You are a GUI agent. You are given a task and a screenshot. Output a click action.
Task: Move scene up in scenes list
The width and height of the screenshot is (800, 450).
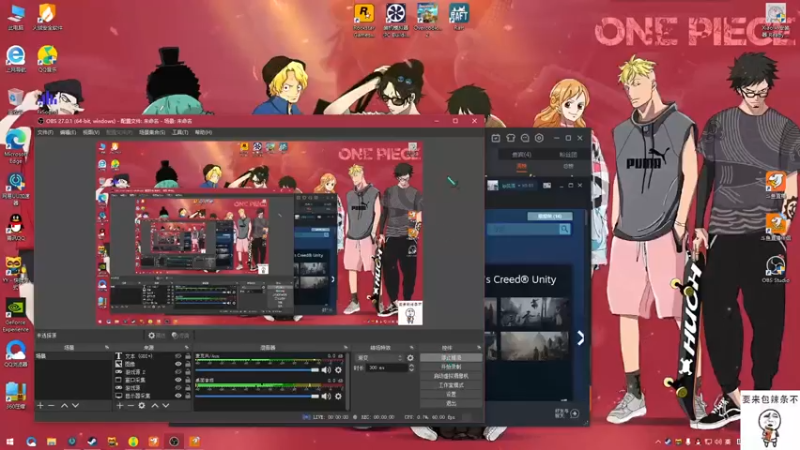[x=64, y=406]
